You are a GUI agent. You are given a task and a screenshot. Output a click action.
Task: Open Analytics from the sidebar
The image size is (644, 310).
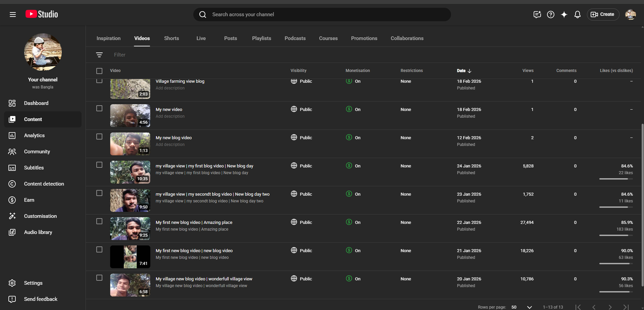(x=34, y=135)
